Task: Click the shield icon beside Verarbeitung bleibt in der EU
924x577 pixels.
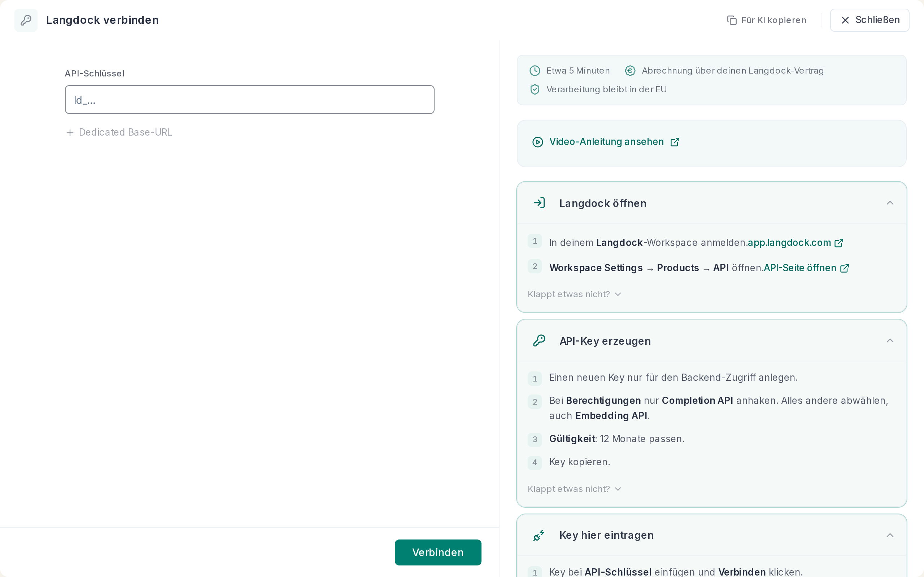Action: pyautogui.click(x=535, y=89)
